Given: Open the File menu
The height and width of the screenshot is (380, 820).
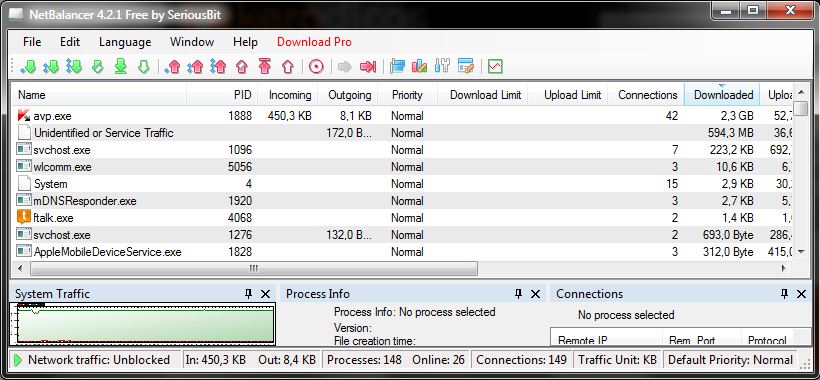Looking at the screenshot, I should click(x=32, y=42).
